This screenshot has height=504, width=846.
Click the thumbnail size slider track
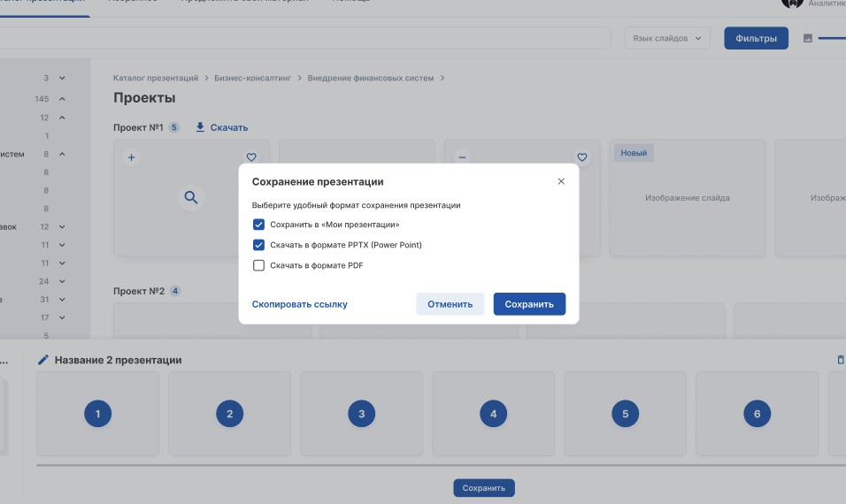832,38
